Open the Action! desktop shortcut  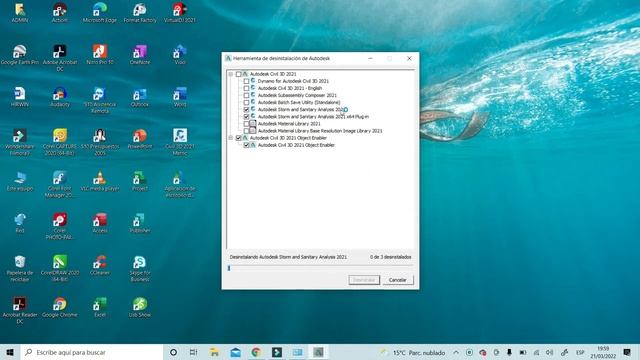point(60,13)
